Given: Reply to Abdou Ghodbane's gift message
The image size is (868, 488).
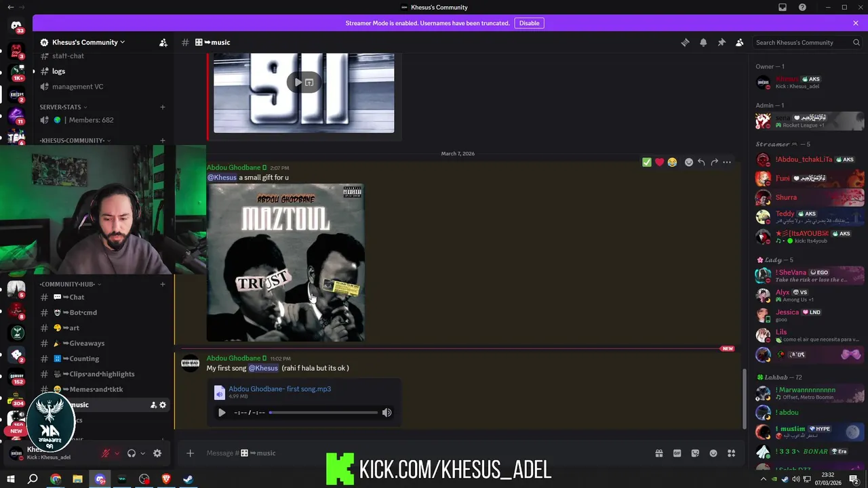Looking at the screenshot, I should pos(701,162).
